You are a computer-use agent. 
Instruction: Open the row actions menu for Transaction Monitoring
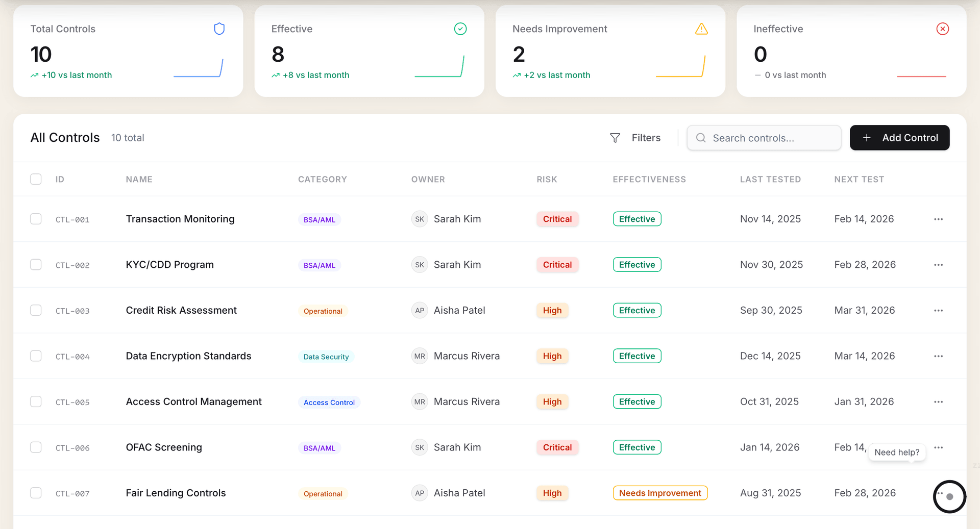pyautogui.click(x=938, y=219)
